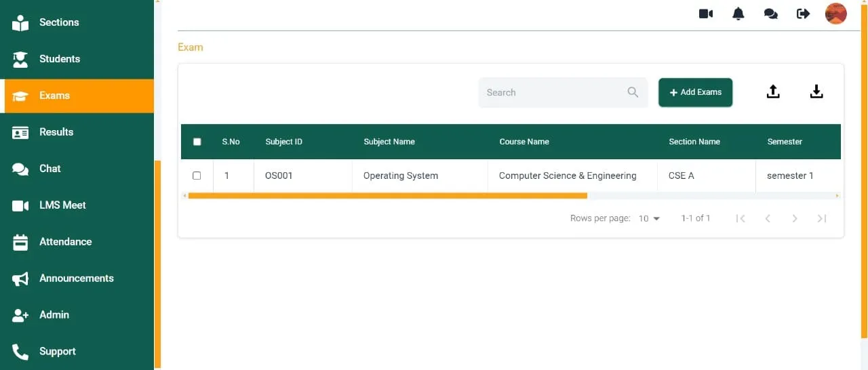
Task: Click the Announcements megaphone icon
Action: (20, 279)
